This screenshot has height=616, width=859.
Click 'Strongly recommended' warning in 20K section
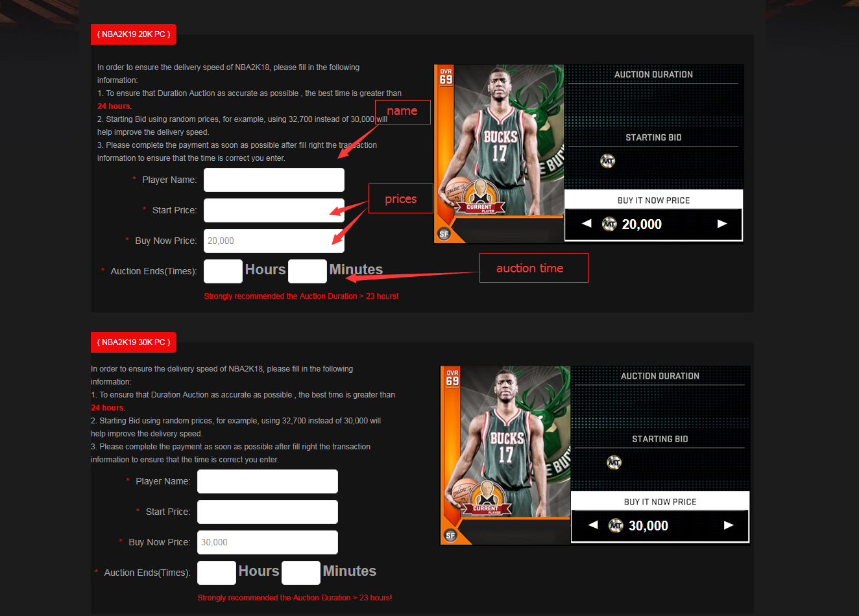pyautogui.click(x=301, y=296)
